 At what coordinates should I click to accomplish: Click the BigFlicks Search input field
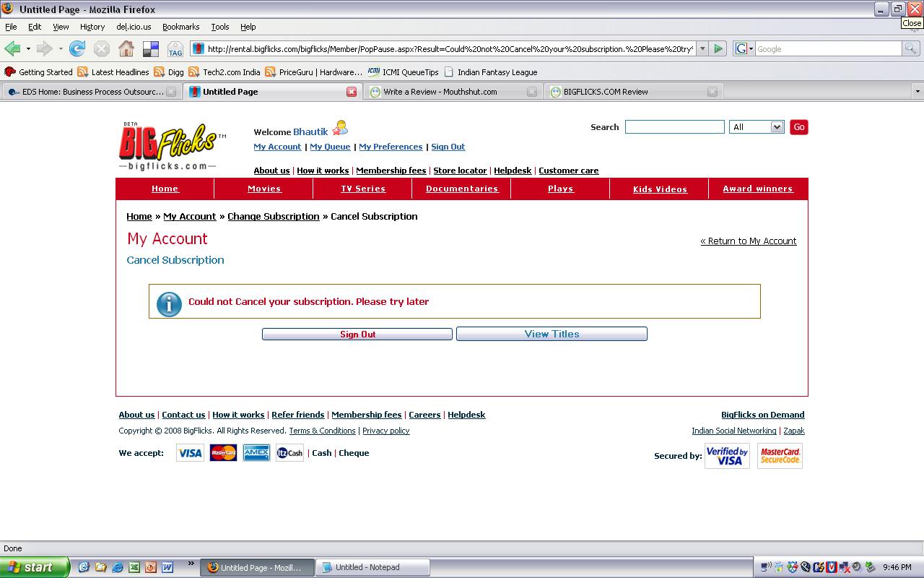tap(674, 127)
